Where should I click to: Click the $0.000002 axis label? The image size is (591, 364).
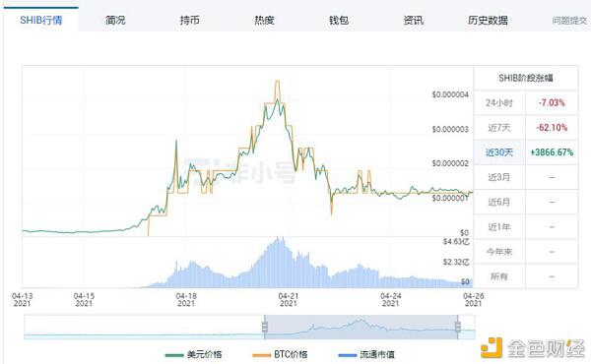pos(450,163)
